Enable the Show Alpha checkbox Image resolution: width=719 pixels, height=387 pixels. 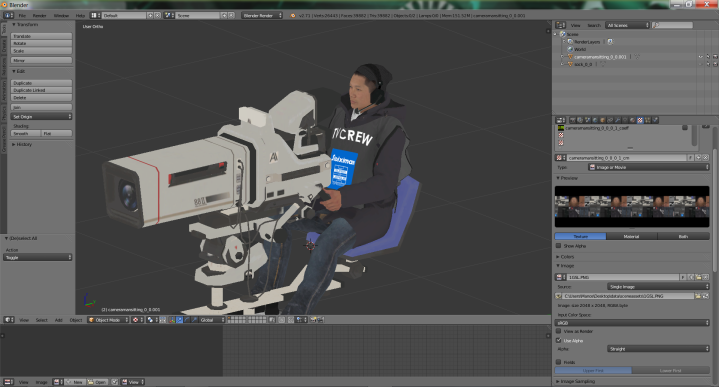tap(559, 246)
